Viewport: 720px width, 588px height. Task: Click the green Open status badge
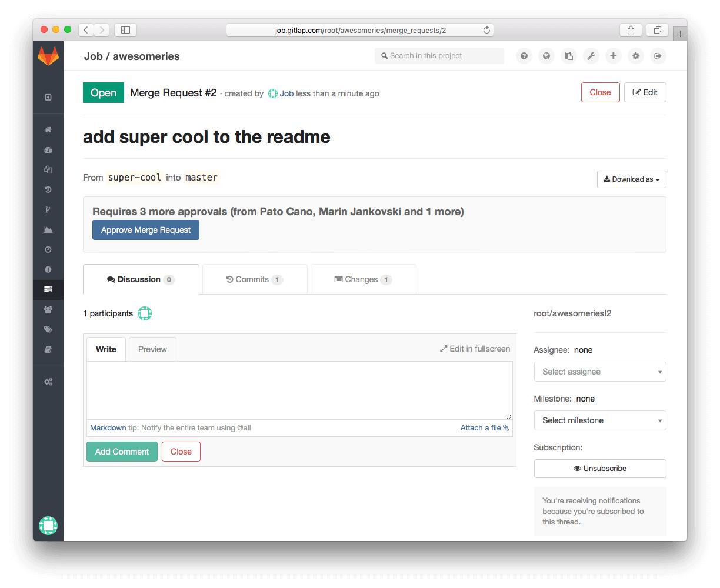click(x=104, y=93)
